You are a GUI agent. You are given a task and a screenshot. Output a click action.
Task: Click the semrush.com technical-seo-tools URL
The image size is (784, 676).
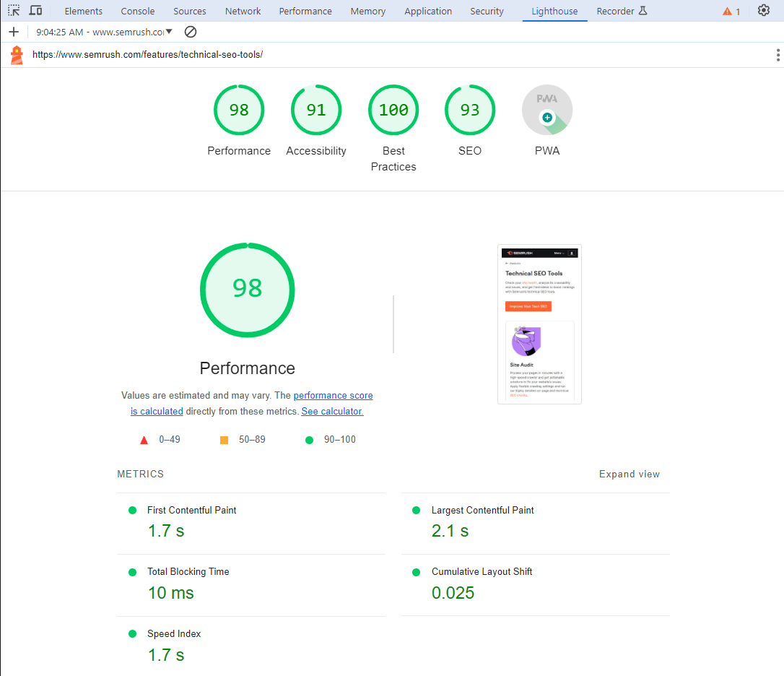tap(147, 54)
